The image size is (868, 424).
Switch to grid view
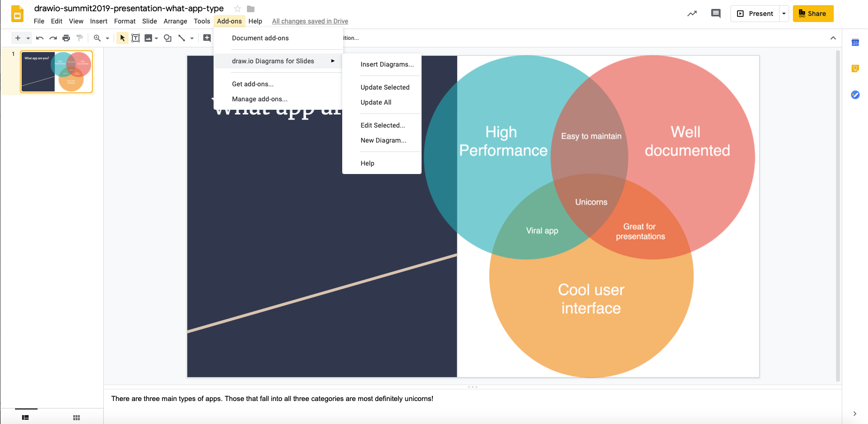[77, 417]
